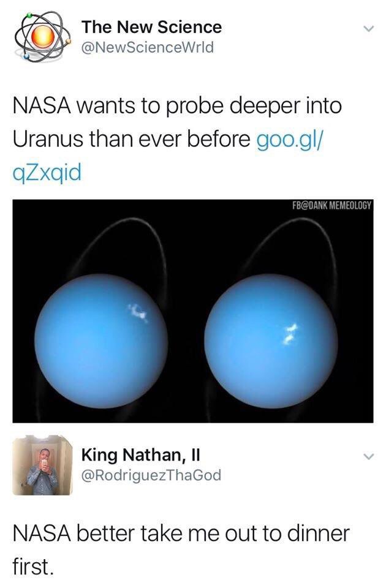
Task: Click the qZxqid link text
Action: (47, 173)
